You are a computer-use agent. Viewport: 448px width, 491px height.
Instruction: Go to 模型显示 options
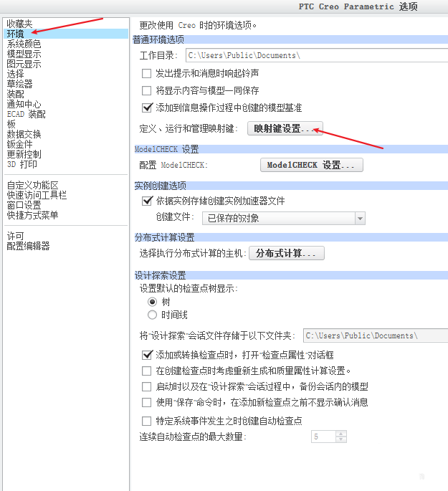point(24,54)
